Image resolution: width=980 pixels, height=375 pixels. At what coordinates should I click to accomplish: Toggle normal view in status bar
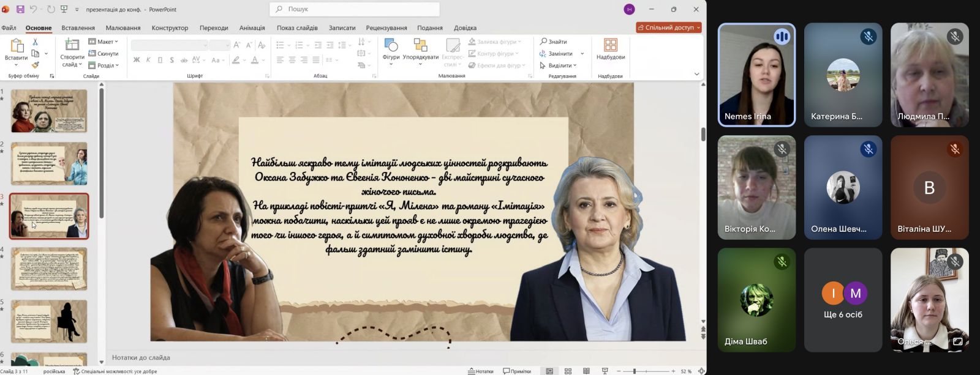click(x=549, y=371)
